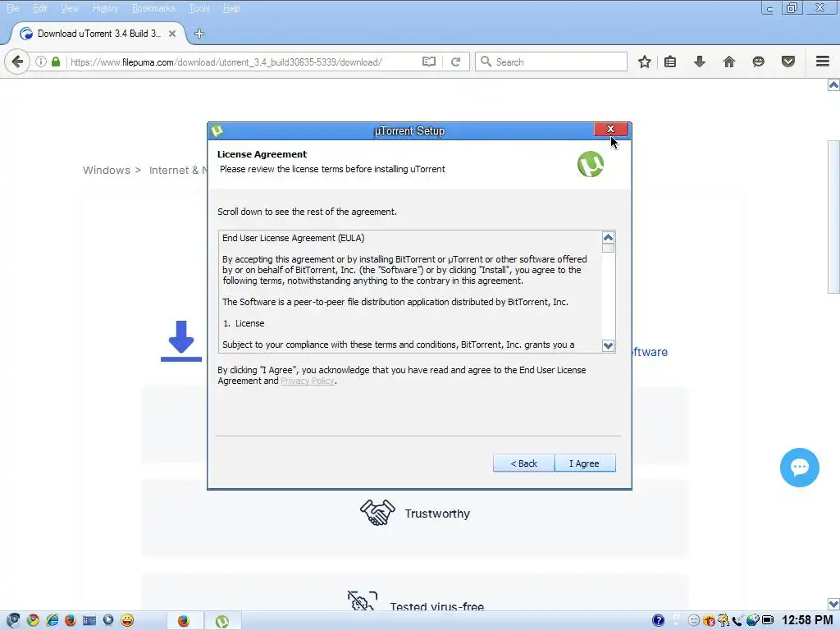Close the µTorrent Setup dialog

coord(610,129)
